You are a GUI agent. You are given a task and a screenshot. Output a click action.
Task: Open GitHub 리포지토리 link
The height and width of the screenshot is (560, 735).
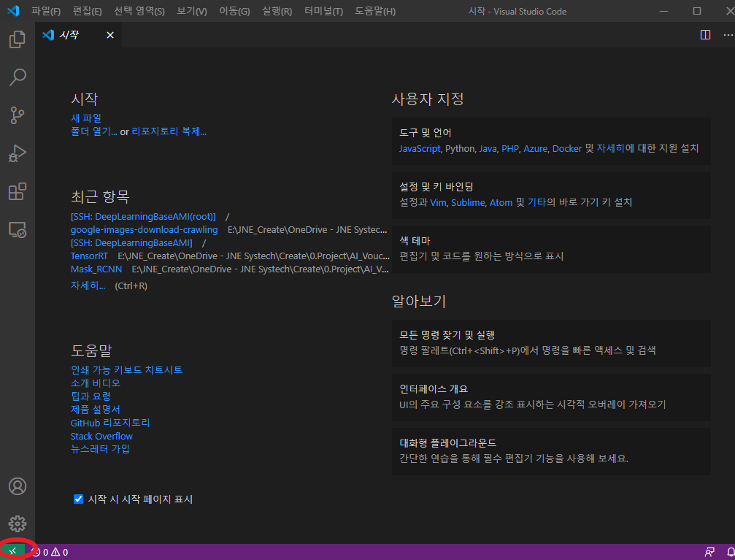pyautogui.click(x=110, y=423)
